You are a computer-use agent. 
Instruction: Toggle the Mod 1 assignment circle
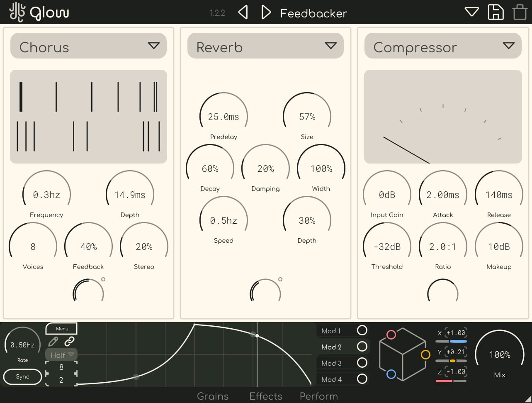pyautogui.click(x=363, y=331)
